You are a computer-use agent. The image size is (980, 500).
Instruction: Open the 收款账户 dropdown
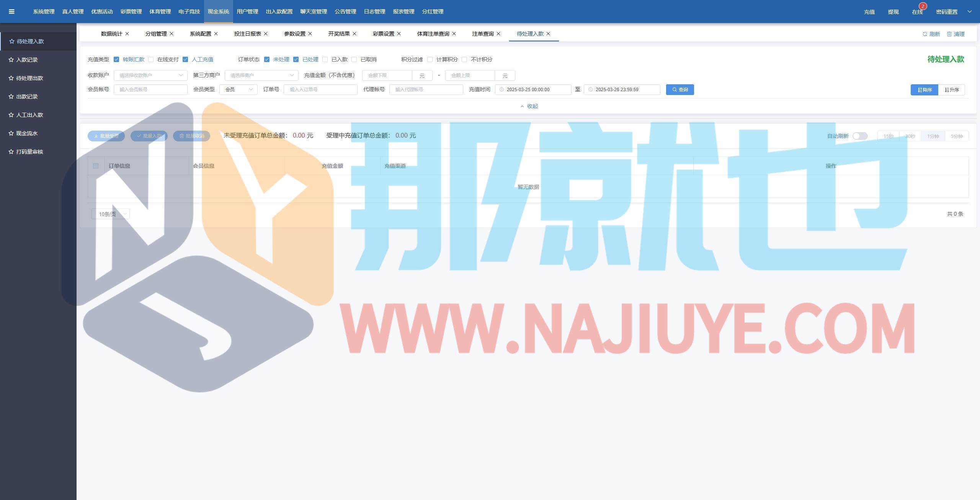(x=150, y=75)
